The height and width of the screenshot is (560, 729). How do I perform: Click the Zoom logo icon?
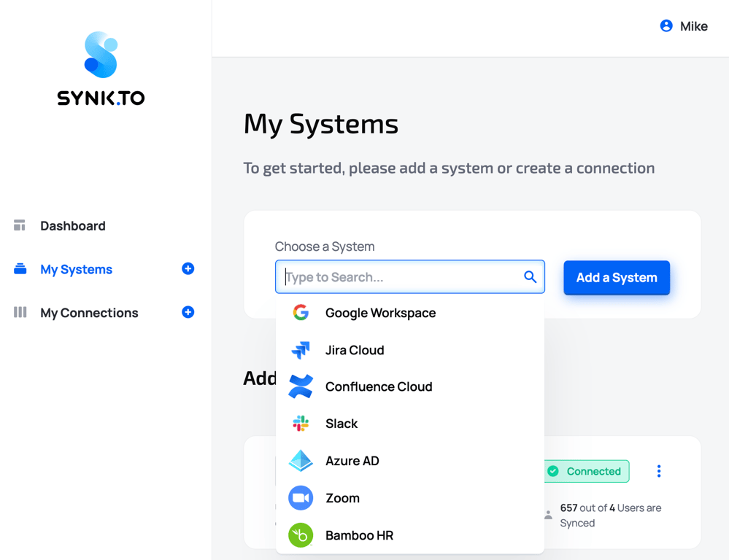click(x=301, y=498)
